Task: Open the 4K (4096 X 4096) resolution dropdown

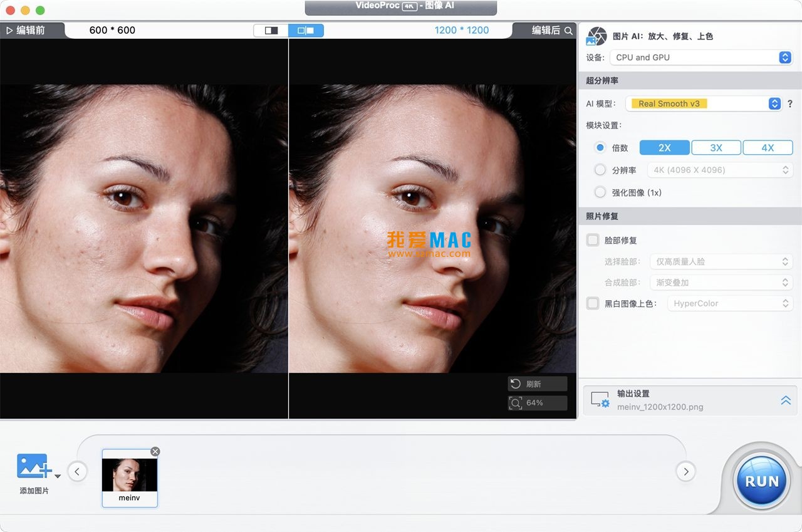Action: coord(721,170)
